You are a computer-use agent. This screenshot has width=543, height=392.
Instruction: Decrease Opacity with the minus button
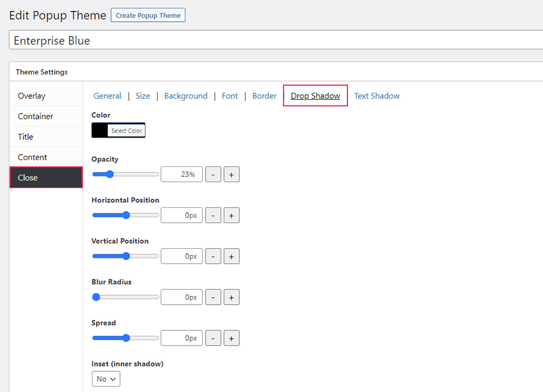coord(213,174)
